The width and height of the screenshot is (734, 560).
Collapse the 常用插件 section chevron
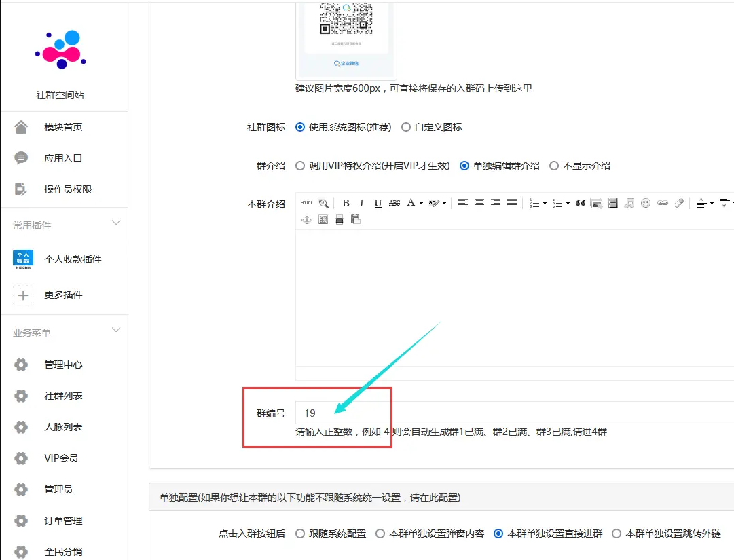click(x=116, y=223)
